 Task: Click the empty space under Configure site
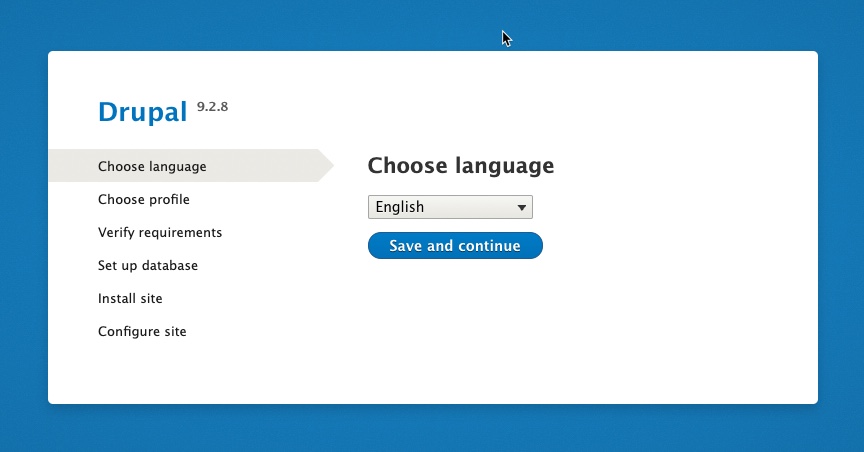coord(142,370)
